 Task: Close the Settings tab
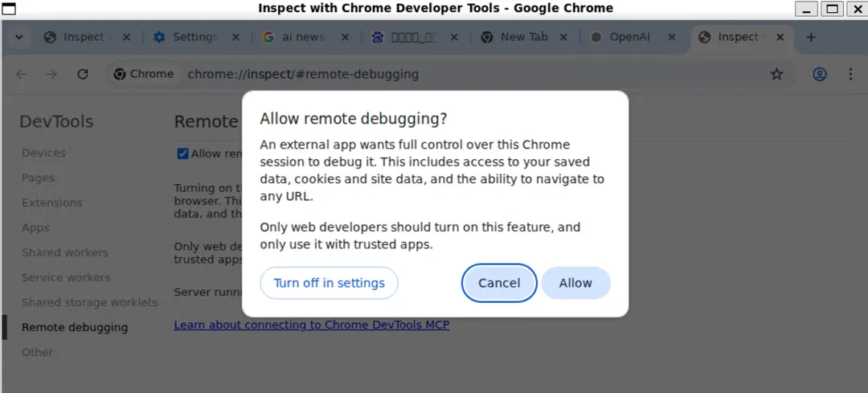tap(236, 37)
